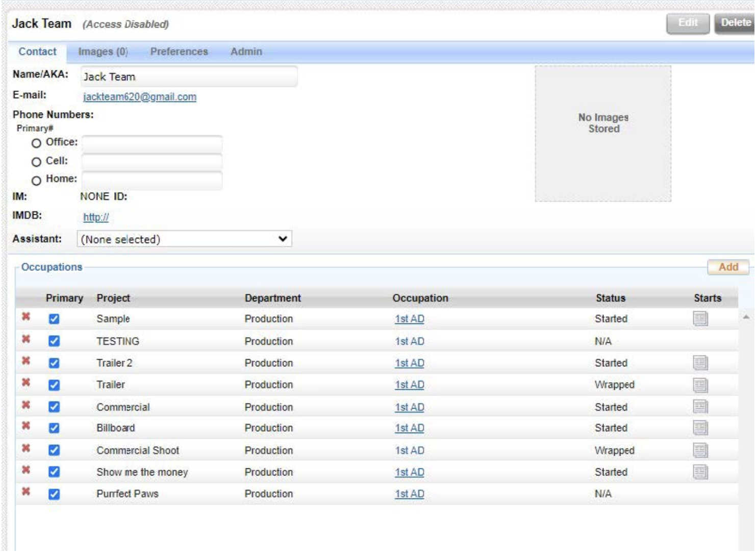
Task: Click 1st AD link for Commercial
Action: click(x=410, y=407)
